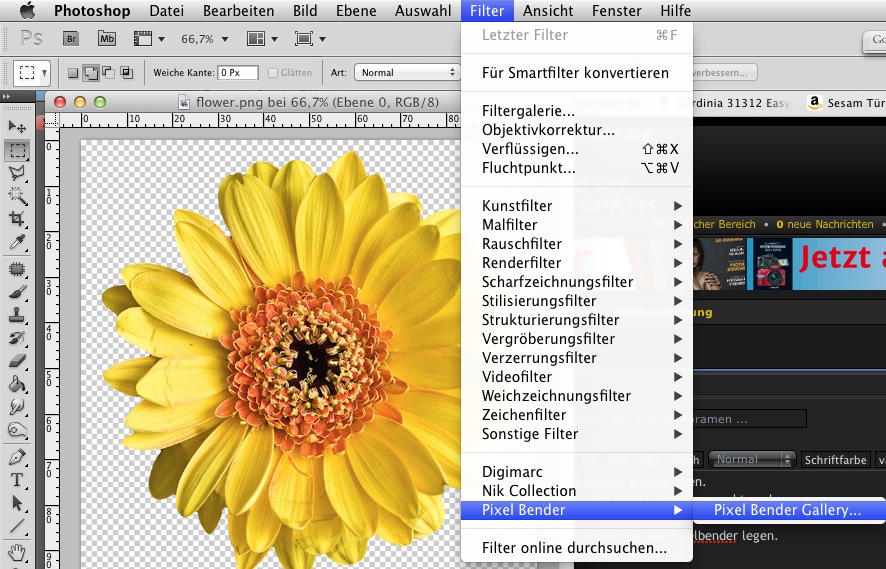Click Pixel Bender Gallery... menu entry

(787, 510)
